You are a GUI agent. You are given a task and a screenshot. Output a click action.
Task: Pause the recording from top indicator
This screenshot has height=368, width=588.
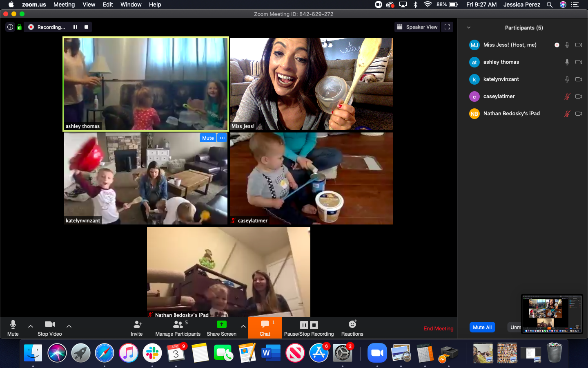coord(75,27)
